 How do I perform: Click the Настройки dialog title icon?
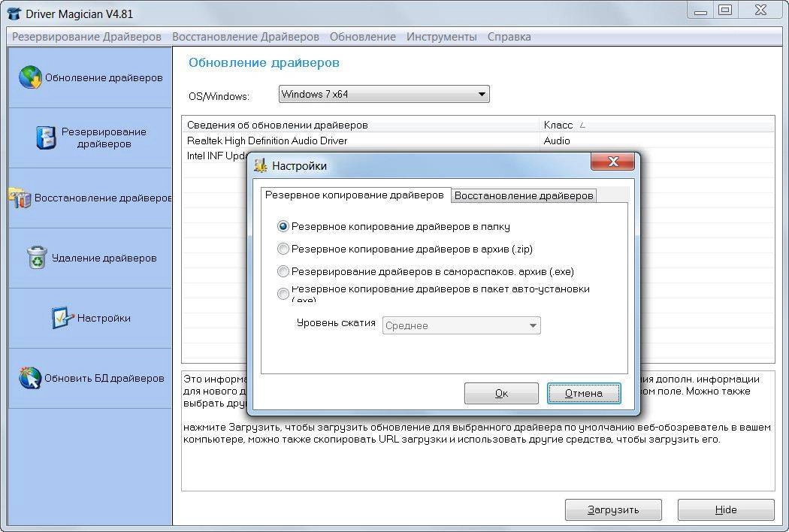pyautogui.click(x=260, y=165)
